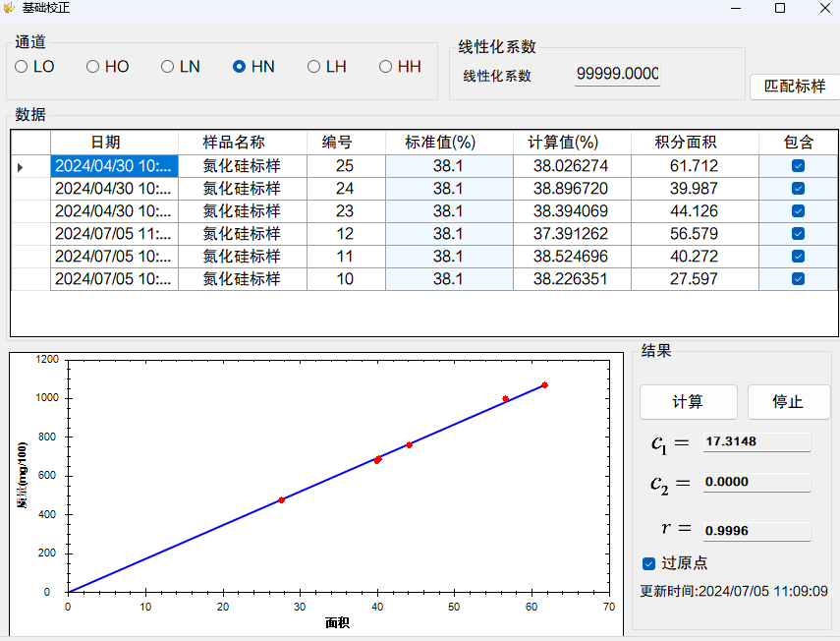The width and height of the screenshot is (840, 641).
Task: Click the integral area cell 39.987
Action: pyautogui.click(x=695, y=189)
